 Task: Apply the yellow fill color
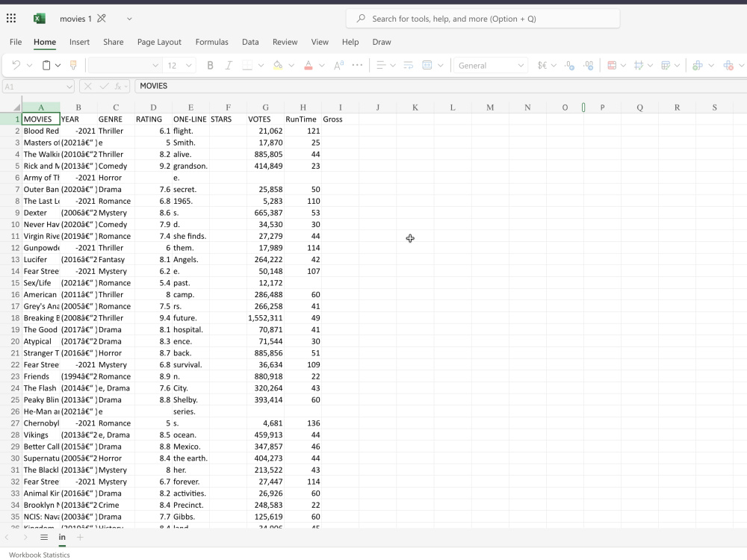click(x=278, y=65)
